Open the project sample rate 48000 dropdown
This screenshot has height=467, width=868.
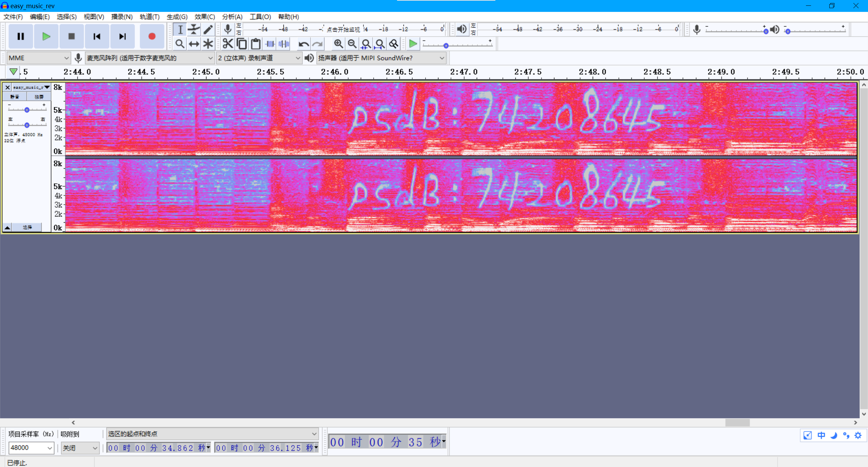click(50, 448)
